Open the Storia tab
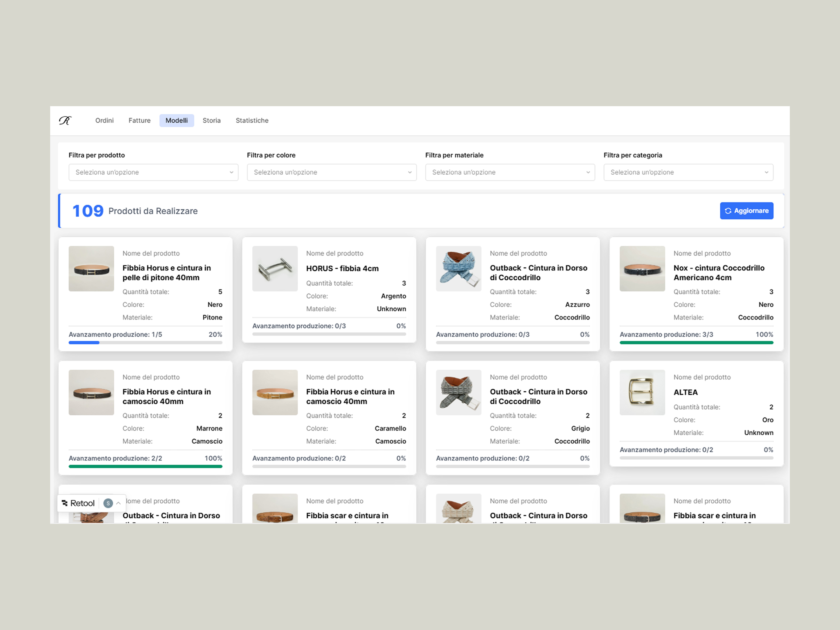The height and width of the screenshot is (630, 840). pos(211,120)
